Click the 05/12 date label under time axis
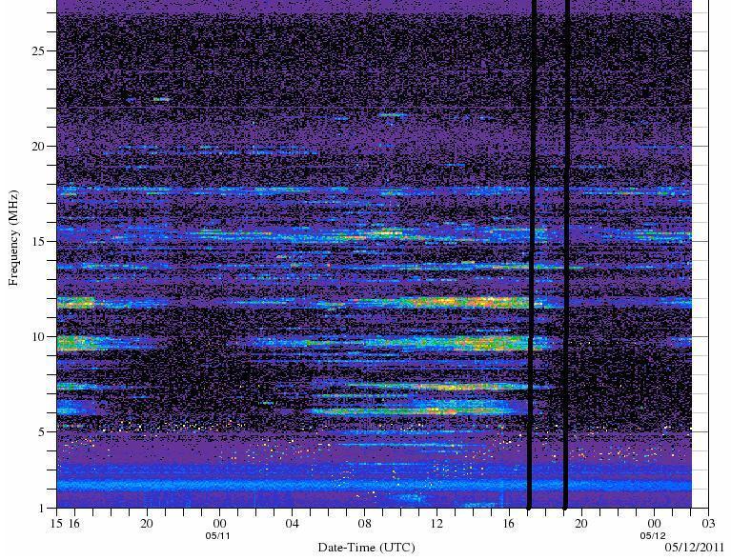The width and height of the screenshot is (731, 560). pos(654,535)
